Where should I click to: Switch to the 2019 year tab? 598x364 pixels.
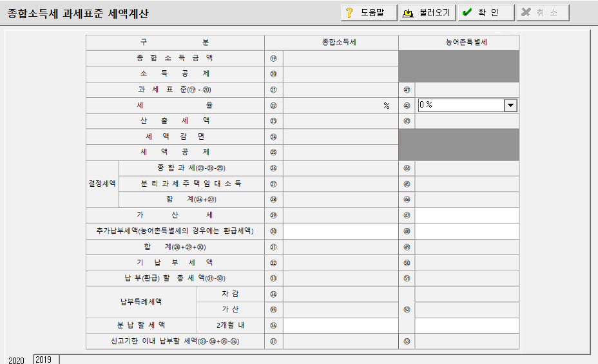point(46,359)
